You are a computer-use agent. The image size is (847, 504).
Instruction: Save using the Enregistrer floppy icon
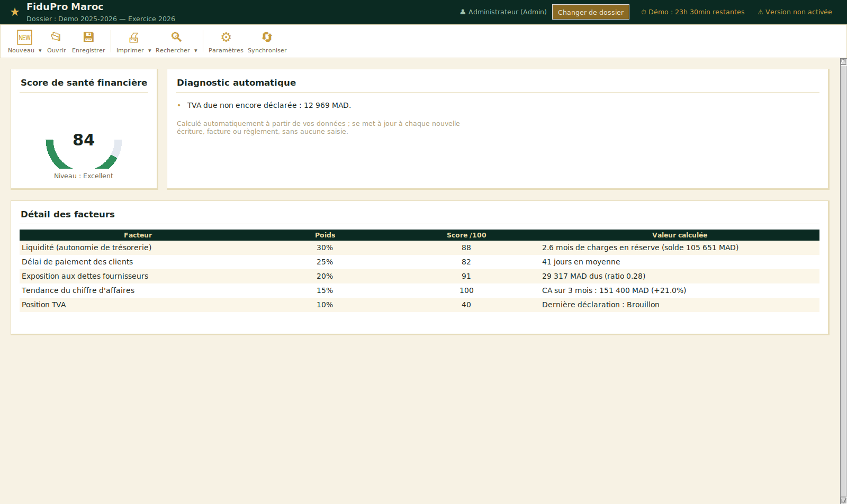pyautogui.click(x=88, y=37)
